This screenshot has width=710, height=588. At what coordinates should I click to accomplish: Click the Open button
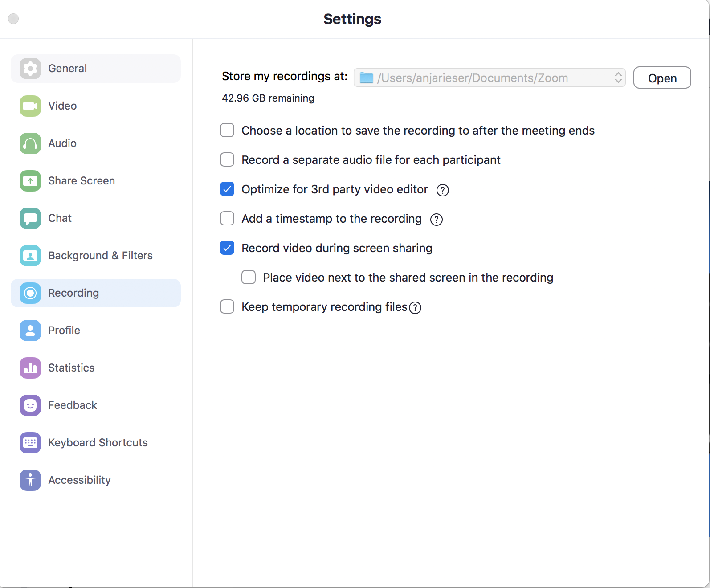point(662,78)
